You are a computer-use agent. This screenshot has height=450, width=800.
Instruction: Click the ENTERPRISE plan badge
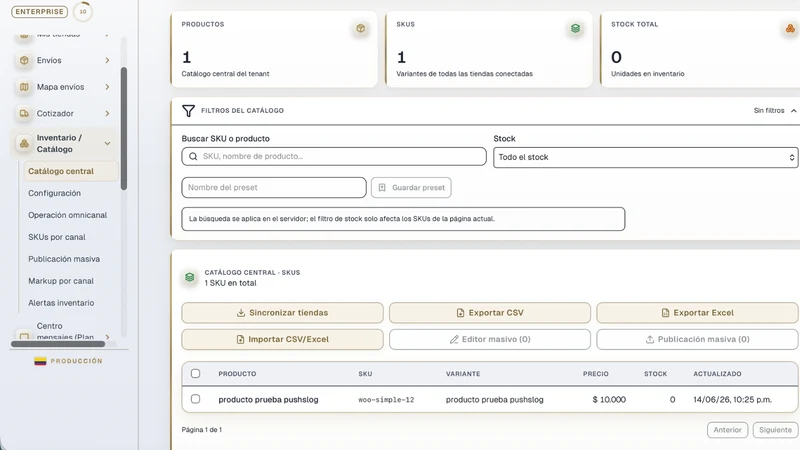(x=40, y=11)
